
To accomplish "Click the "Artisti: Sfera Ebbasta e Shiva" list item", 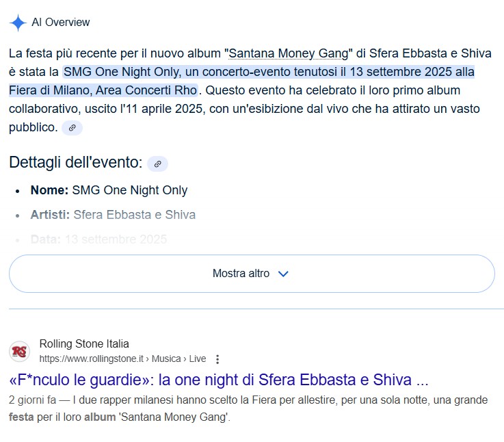I will tap(113, 215).
